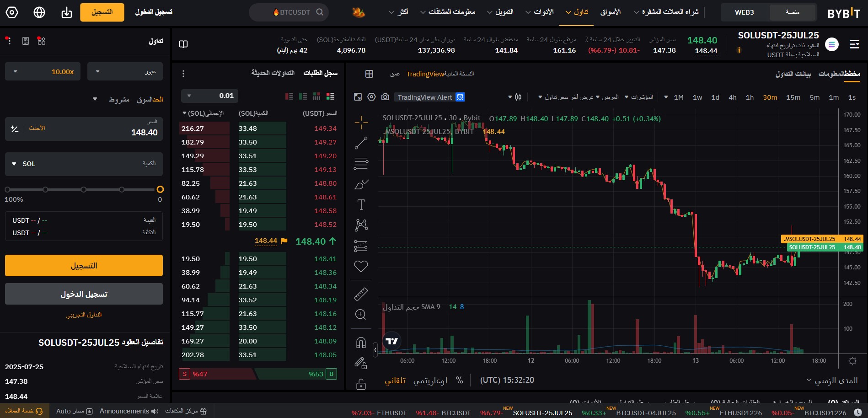Select the crosshair cursor tool on chart toolbar
Screen dimensions: 868x418
(x=361, y=122)
